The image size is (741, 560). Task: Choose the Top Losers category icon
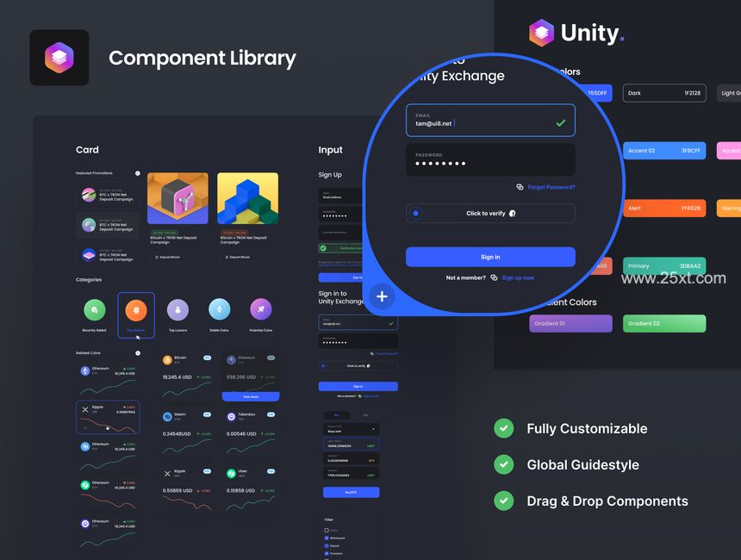click(x=177, y=309)
